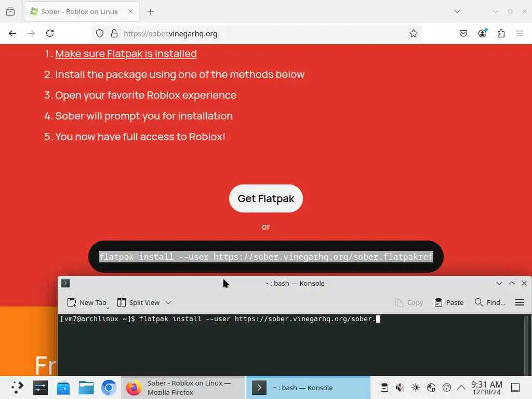Open a New Tab in Konsole
Image resolution: width=532 pixels, height=399 pixels.
point(87,302)
